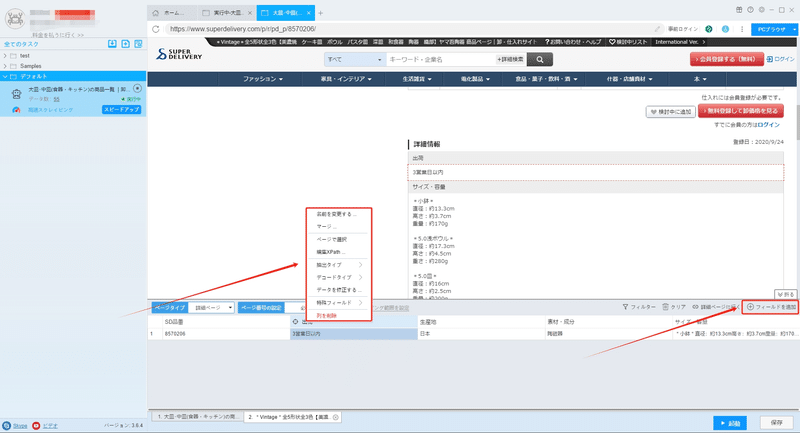Click the Skype icon in the bottom status bar
Screen dimensions: 800x433
pyautogui.click(x=7, y=425)
